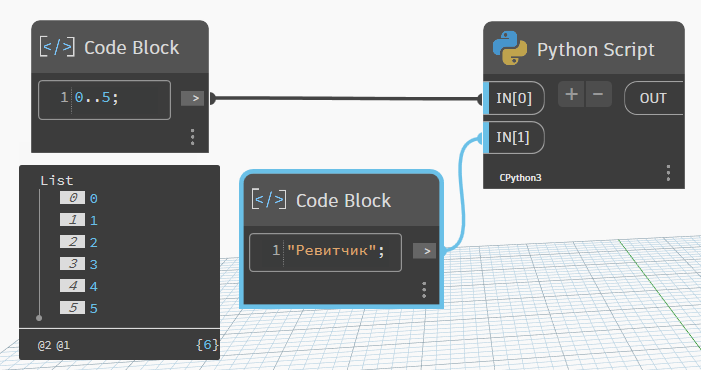
Task: Click the CPython3 engine label
Action: coord(520,177)
